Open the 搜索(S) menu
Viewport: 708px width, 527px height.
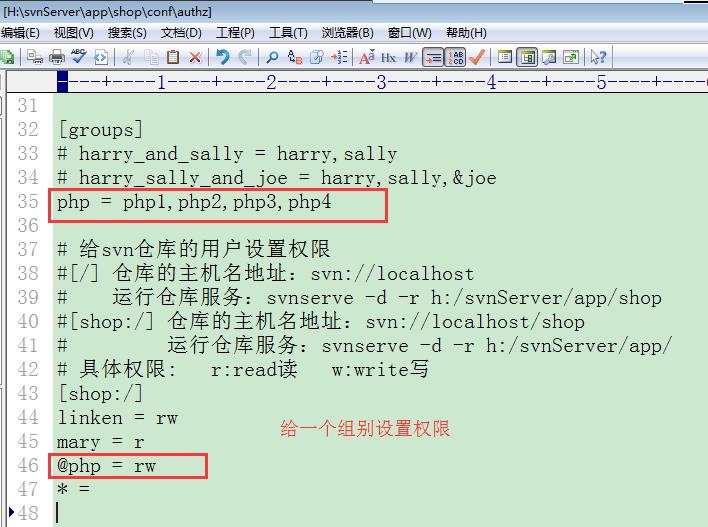click(127, 33)
